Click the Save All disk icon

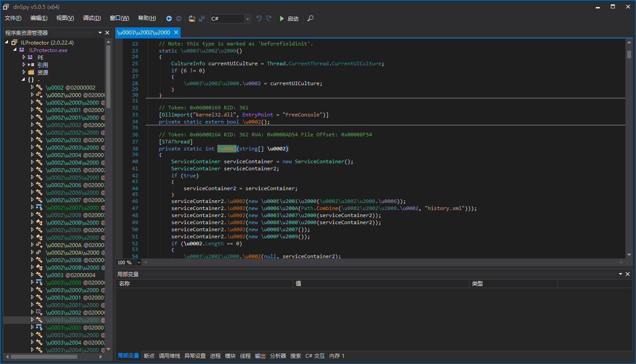click(202, 19)
